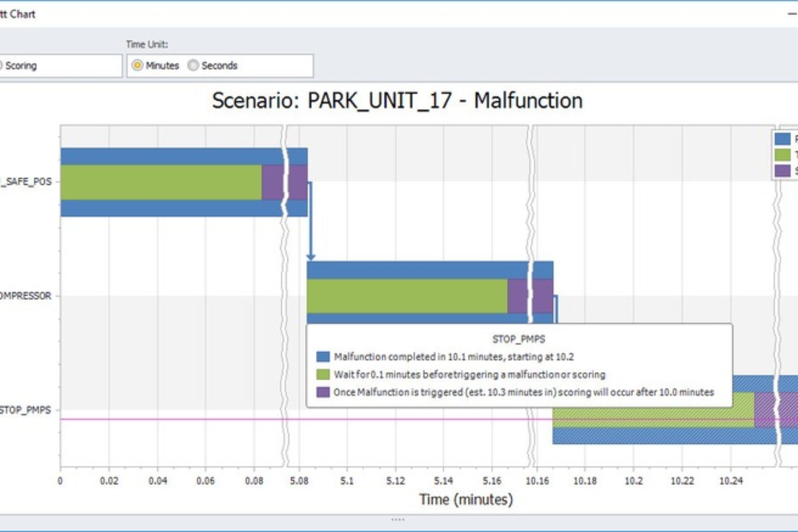Choose the Scoring radio option

1,65
